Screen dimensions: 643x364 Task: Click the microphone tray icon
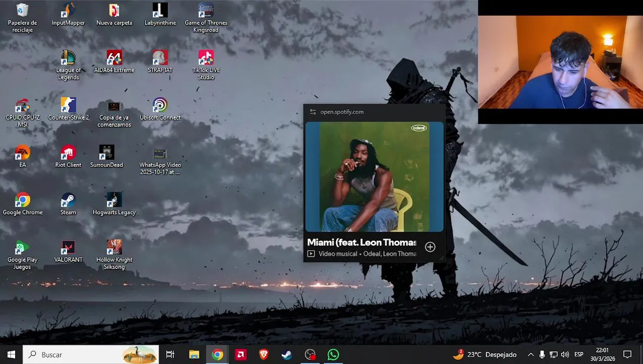pos(542,354)
